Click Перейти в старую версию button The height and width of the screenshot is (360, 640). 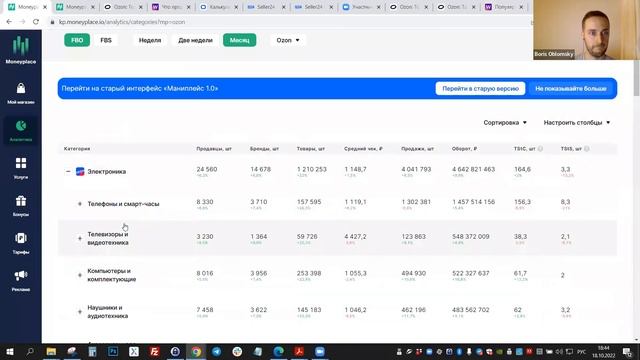[x=480, y=89]
